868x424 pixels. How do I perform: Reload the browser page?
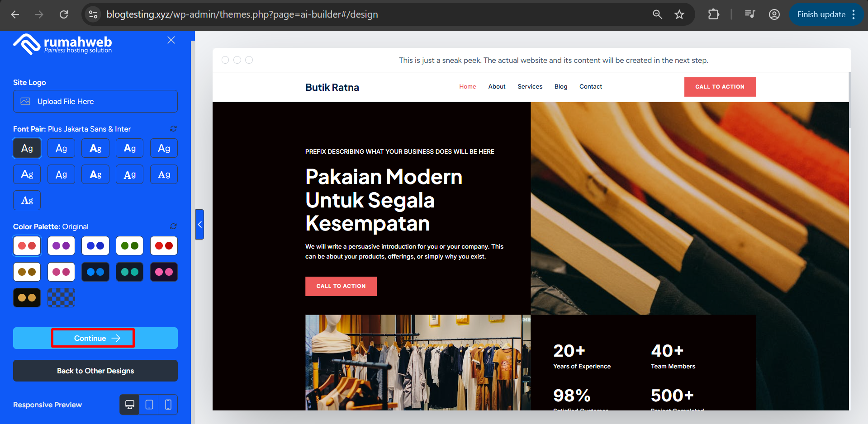pos(64,14)
